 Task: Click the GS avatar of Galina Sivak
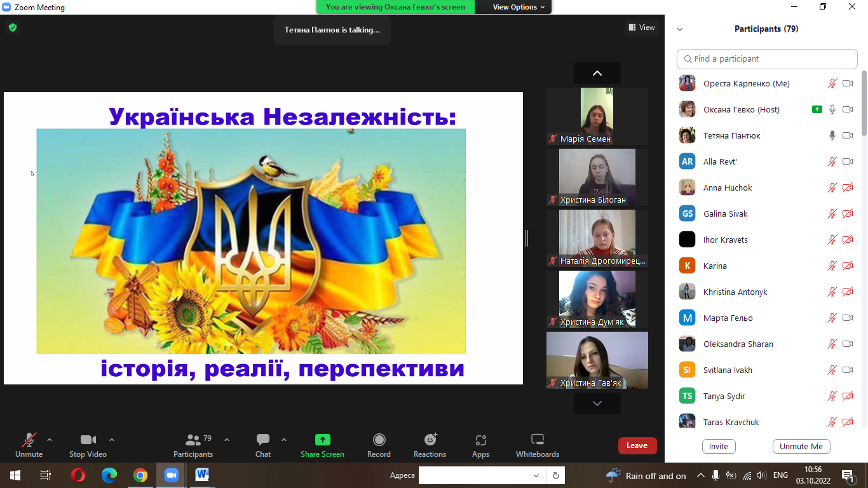[x=687, y=213]
